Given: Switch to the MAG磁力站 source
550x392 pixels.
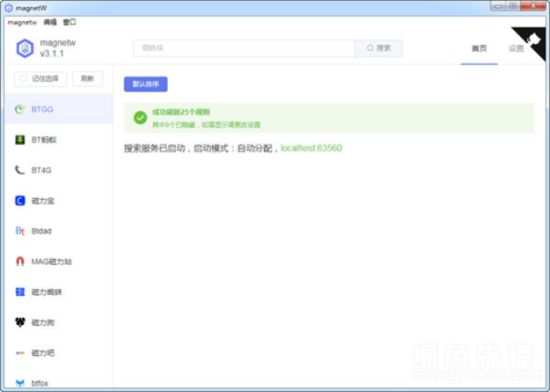Looking at the screenshot, I should [x=20, y=262].
